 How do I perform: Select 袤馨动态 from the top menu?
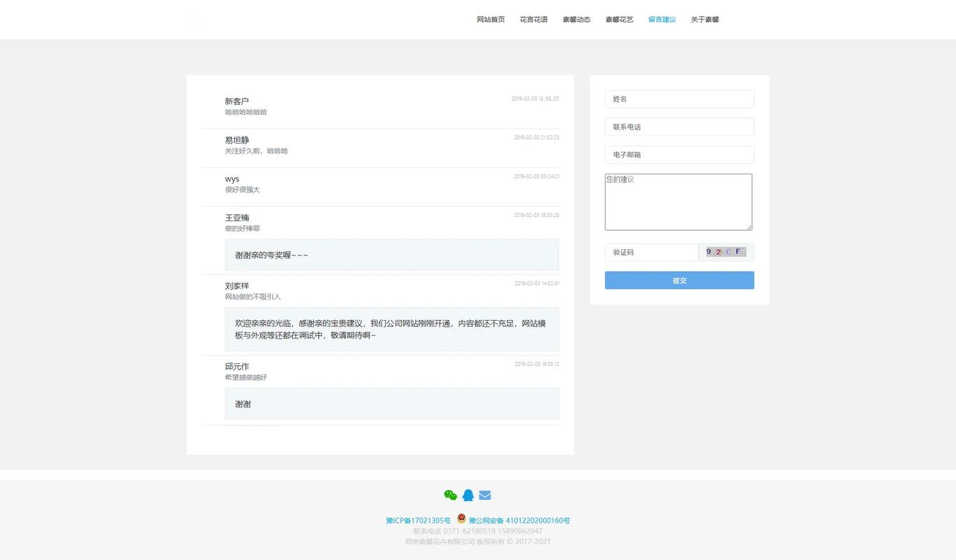click(x=576, y=19)
